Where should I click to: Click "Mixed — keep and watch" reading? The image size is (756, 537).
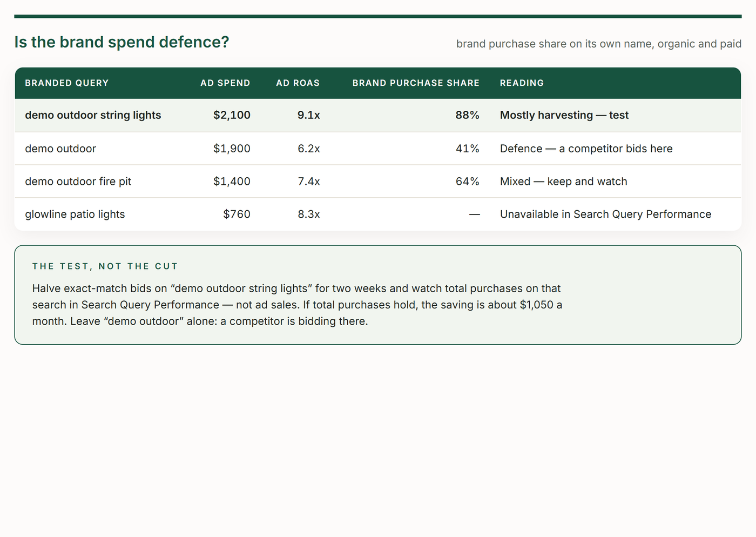coord(564,182)
